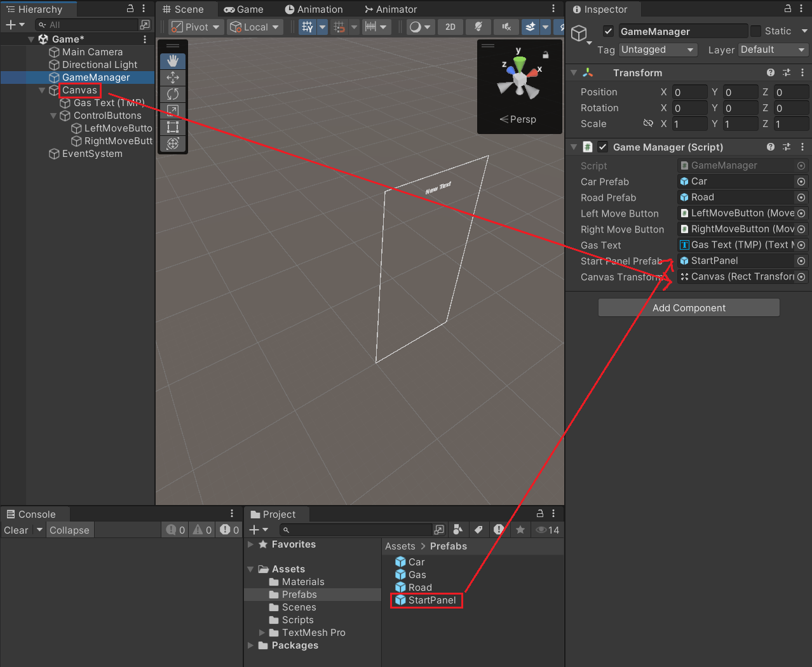The image size is (812, 667).
Task: Edit the Position X field
Action: coord(689,92)
